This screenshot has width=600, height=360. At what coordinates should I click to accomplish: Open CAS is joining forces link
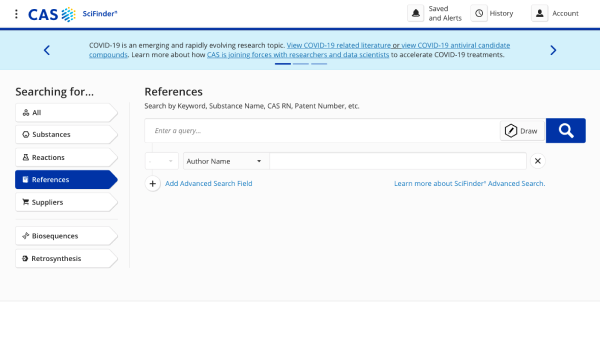pyautogui.click(x=298, y=55)
